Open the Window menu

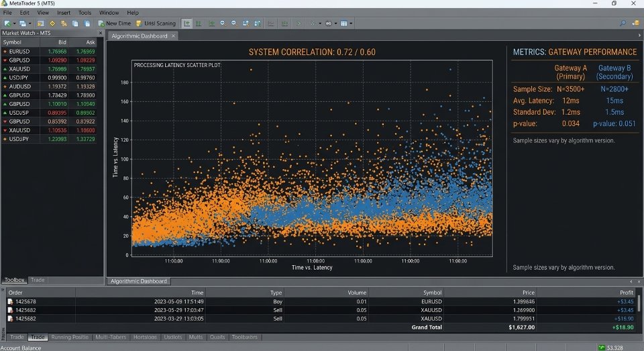point(109,13)
